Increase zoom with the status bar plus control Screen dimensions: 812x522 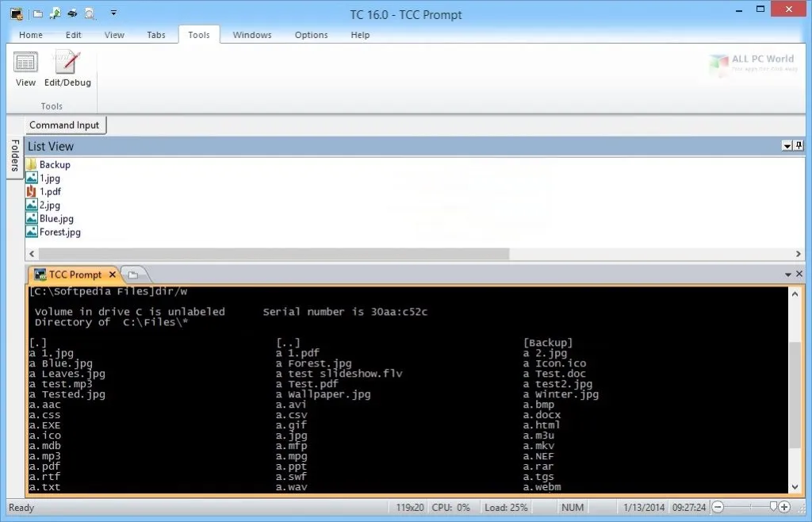coord(784,507)
